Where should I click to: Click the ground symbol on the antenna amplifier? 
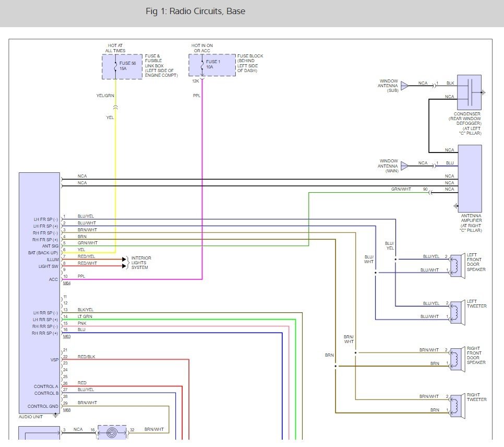pos(456,206)
